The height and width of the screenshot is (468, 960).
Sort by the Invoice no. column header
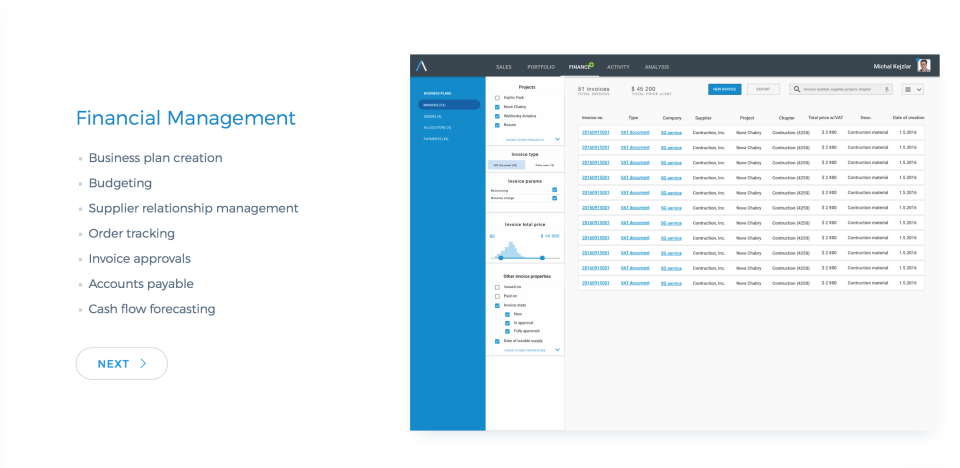click(593, 118)
